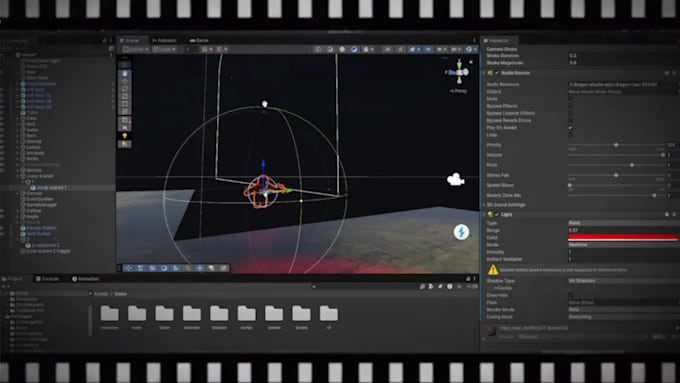
Task: Open the red Light Color swatch
Action: click(x=623, y=237)
